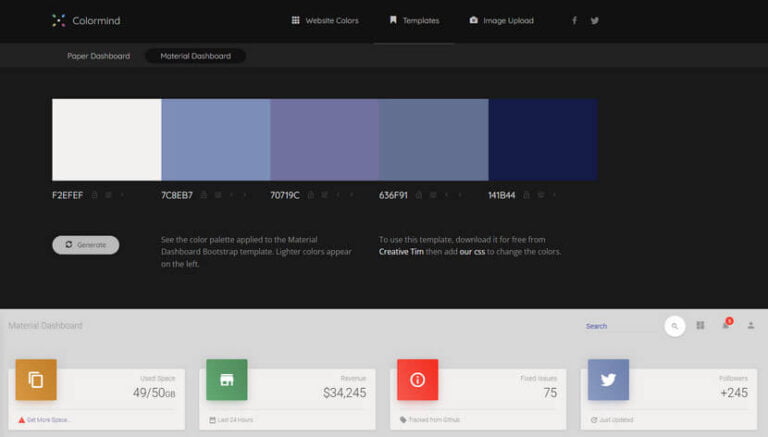This screenshot has height=437, width=768.
Task: Move the 636F91 color left with arrow
Action: click(446, 195)
